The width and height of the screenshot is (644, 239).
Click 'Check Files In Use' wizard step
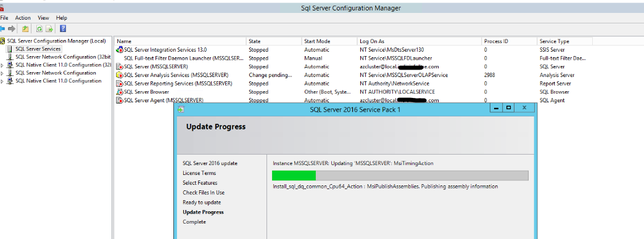(x=204, y=193)
